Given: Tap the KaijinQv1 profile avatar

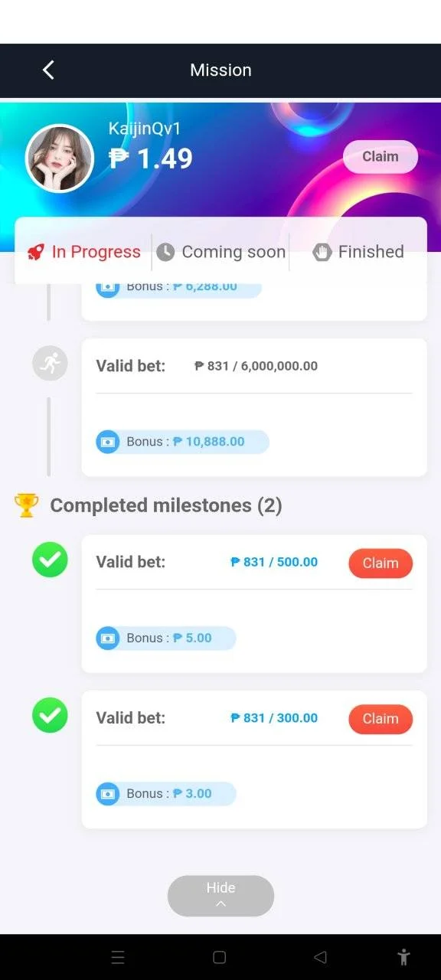Looking at the screenshot, I should [x=60, y=158].
